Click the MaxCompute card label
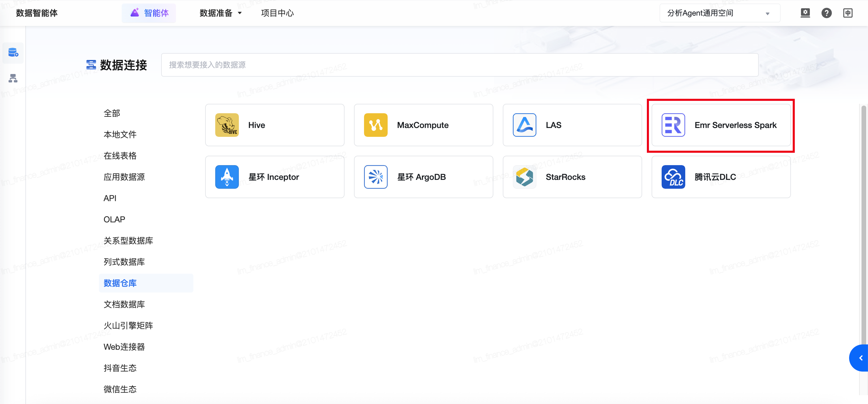868x404 pixels. (422, 125)
